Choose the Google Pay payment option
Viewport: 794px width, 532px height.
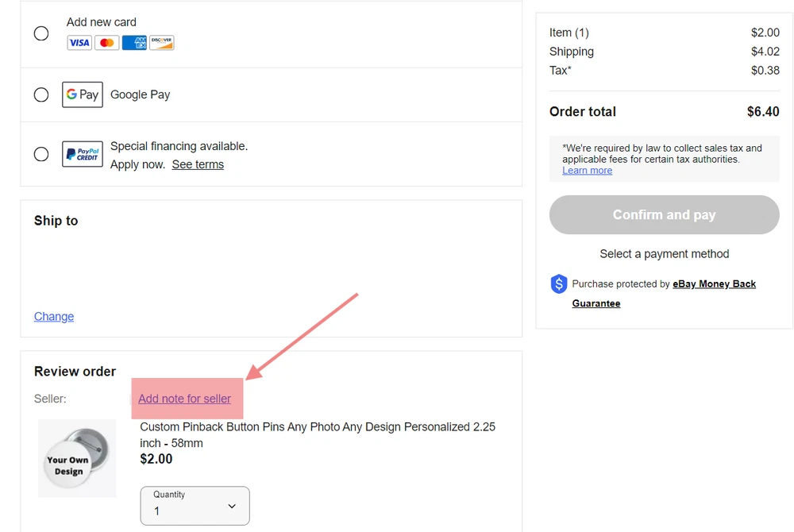click(41, 94)
